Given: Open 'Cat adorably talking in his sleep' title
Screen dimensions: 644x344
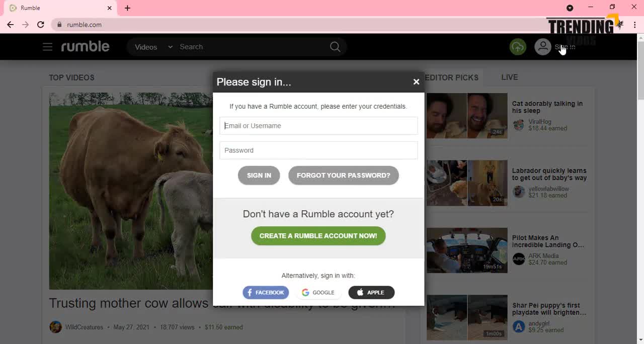Looking at the screenshot, I should (x=547, y=107).
